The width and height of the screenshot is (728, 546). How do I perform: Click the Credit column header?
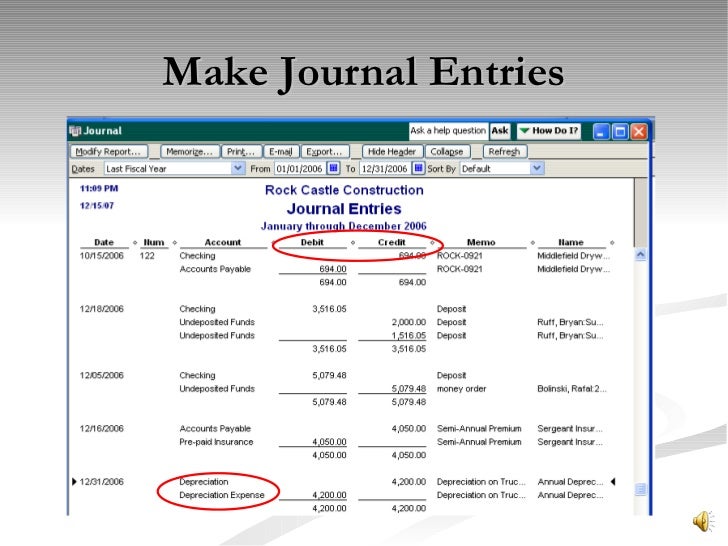tap(392, 242)
